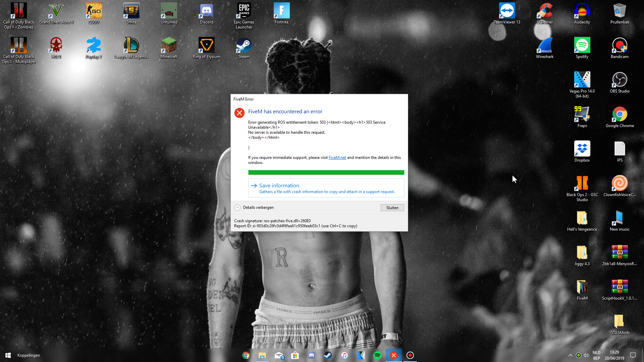Select the Fraps desktop icon
Viewport: 644px width, 362px height.
pyautogui.click(x=582, y=117)
